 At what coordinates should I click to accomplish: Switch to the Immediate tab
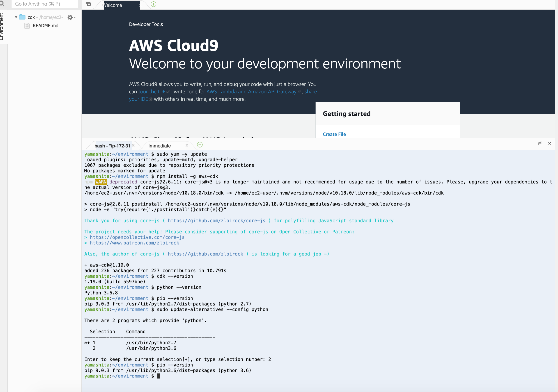pyautogui.click(x=159, y=146)
